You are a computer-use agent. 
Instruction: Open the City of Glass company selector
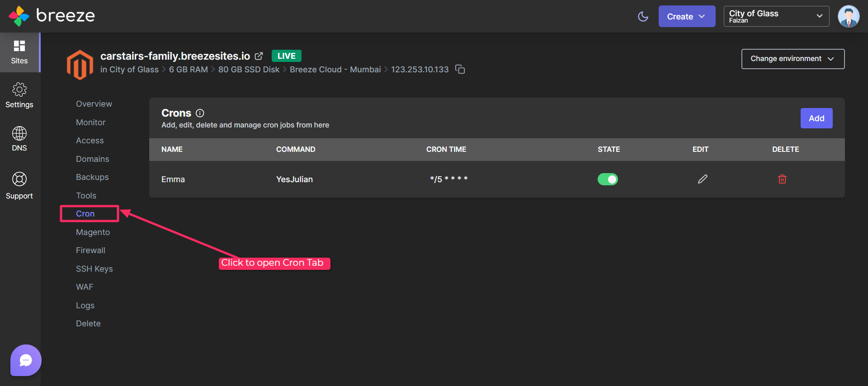pos(776,16)
